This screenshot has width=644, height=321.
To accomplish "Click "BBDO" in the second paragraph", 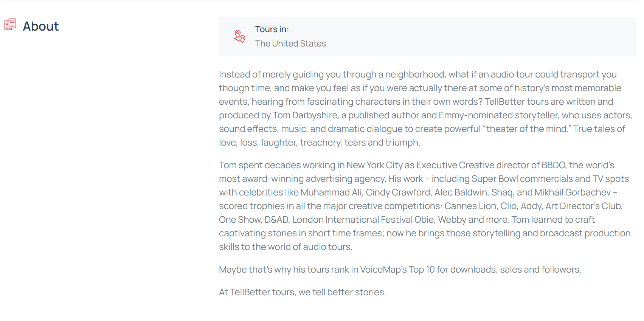I will pyautogui.click(x=553, y=166).
